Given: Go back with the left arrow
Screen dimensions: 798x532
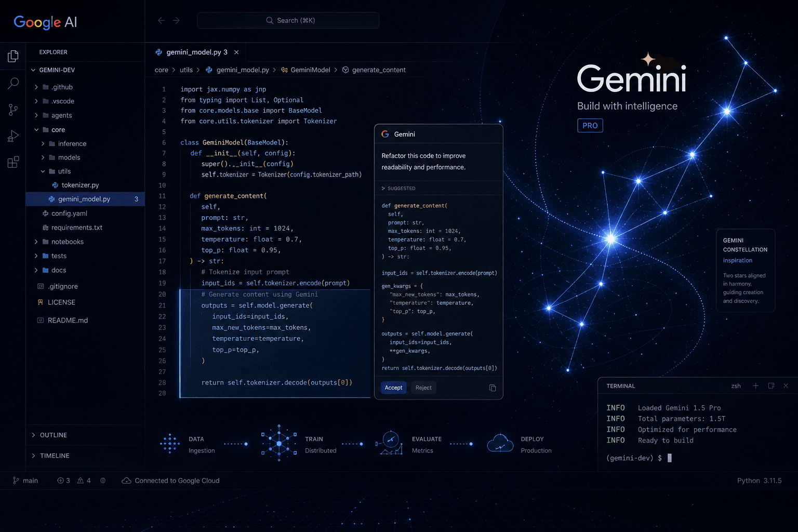Looking at the screenshot, I should pyautogui.click(x=161, y=20).
